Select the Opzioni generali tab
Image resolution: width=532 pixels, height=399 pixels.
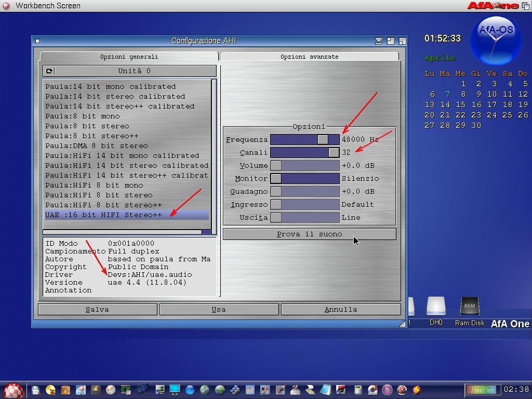click(x=129, y=57)
